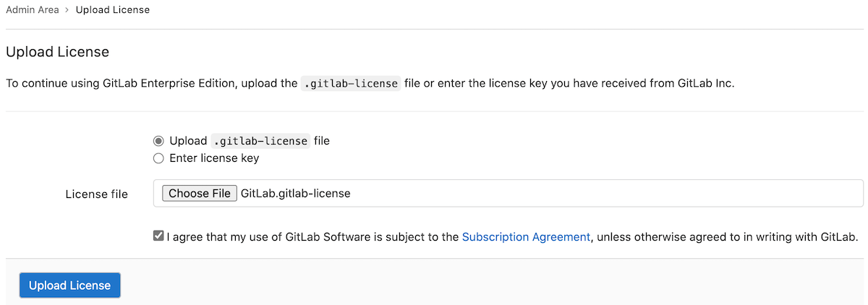Click the breadcrumb chevron separator

coord(67,10)
